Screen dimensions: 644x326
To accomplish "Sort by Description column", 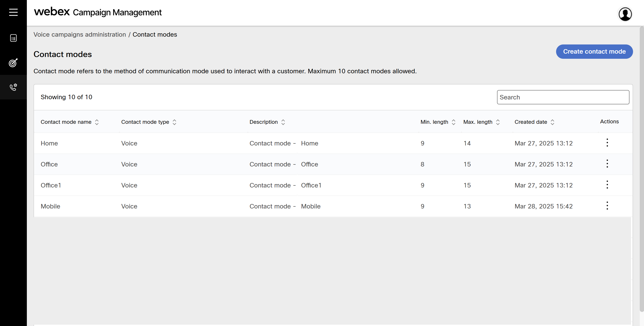I will tap(283, 122).
